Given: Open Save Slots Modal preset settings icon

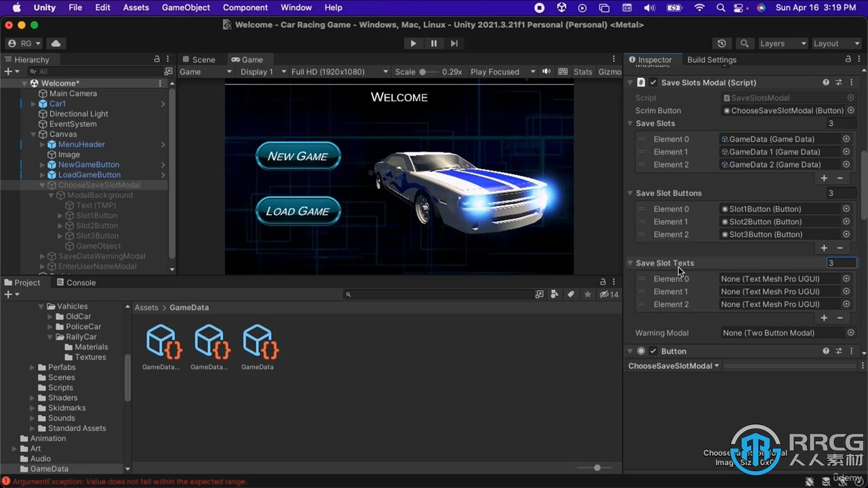Looking at the screenshot, I should [839, 83].
